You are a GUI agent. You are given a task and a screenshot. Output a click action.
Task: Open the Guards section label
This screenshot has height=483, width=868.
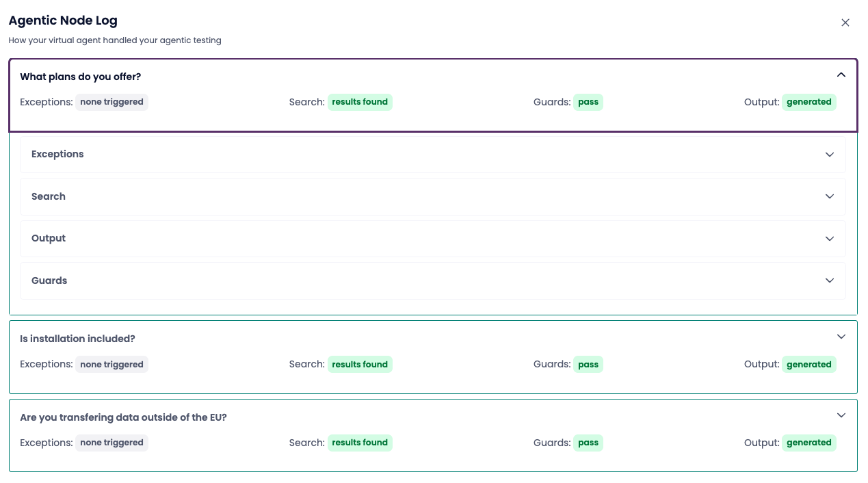[49, 280]
